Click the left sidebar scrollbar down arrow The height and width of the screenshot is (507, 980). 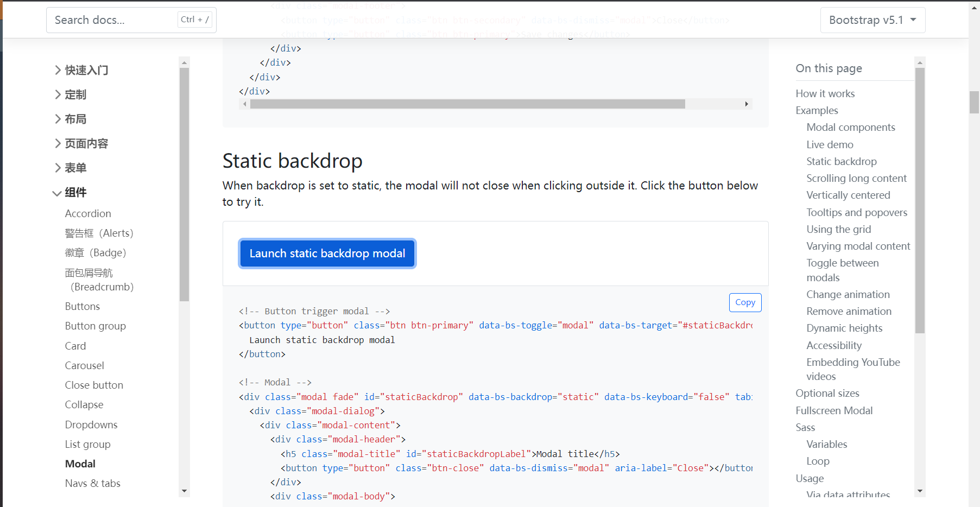tap(185, 491)
